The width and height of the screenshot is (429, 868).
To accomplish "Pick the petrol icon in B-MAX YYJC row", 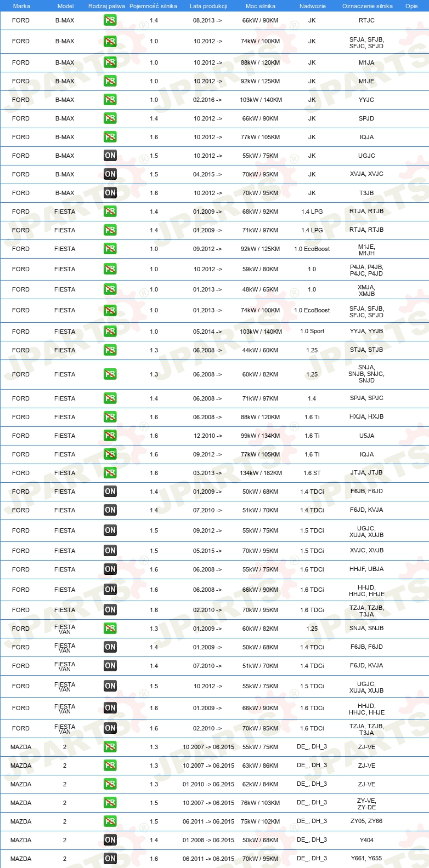I will (x=110, y=100).
